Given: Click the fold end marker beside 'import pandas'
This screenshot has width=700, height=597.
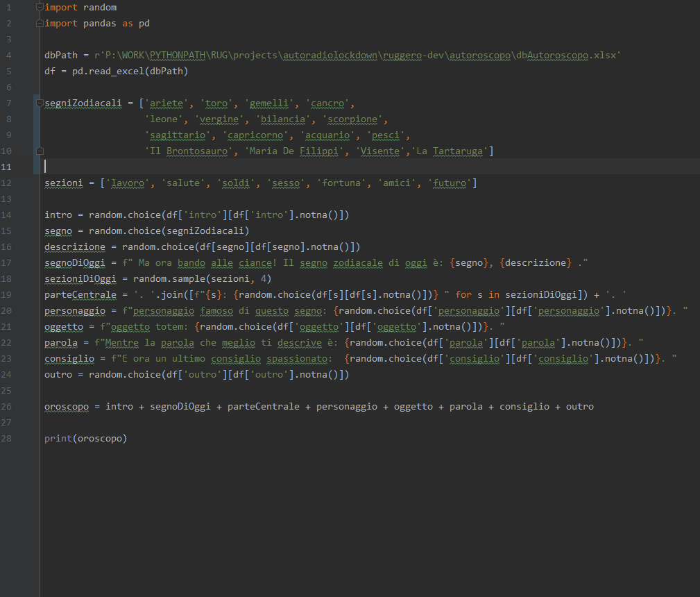Looking at the screenshot, I should pyautogui.click(x=40, y=24).
